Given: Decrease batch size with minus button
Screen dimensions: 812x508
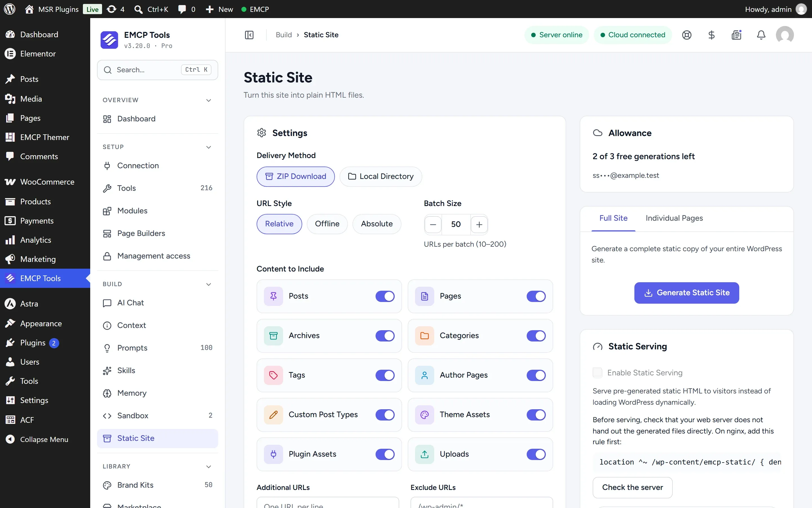Looking at the screenshot, I should pos(433,224).
